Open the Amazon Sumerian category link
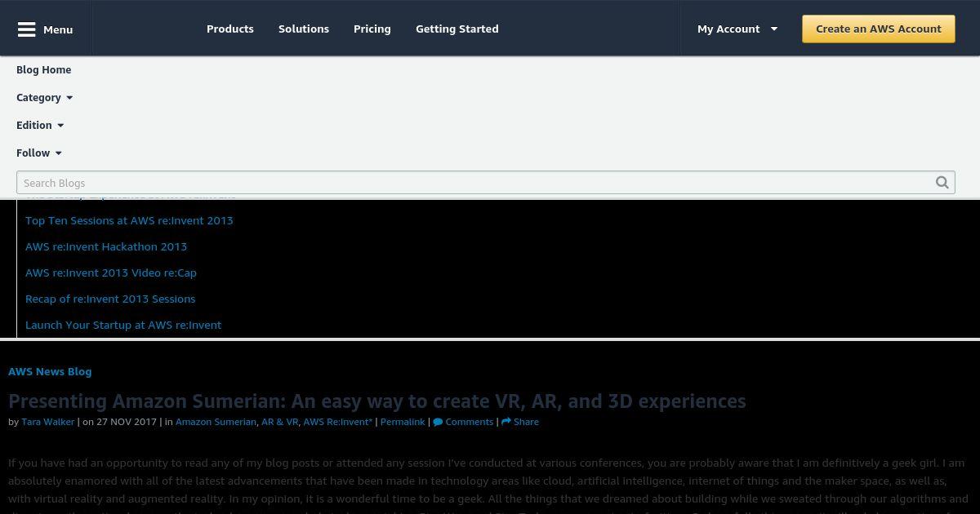 click(216, 422)
